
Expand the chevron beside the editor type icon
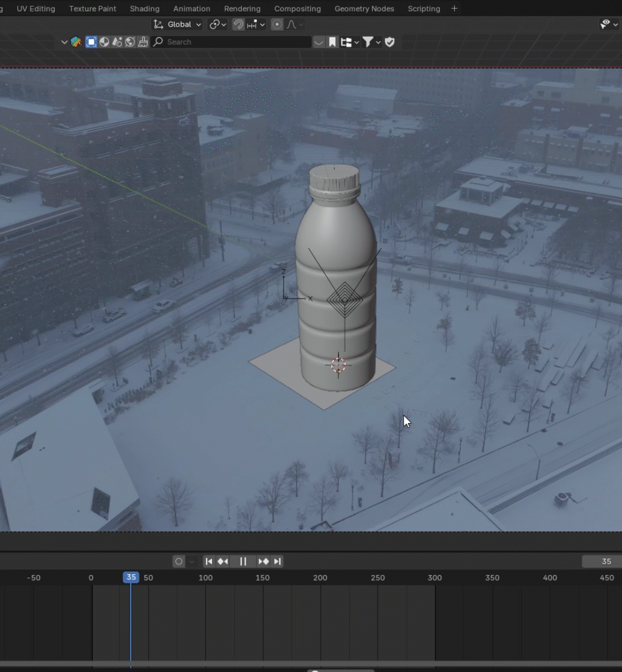[64, 42]
